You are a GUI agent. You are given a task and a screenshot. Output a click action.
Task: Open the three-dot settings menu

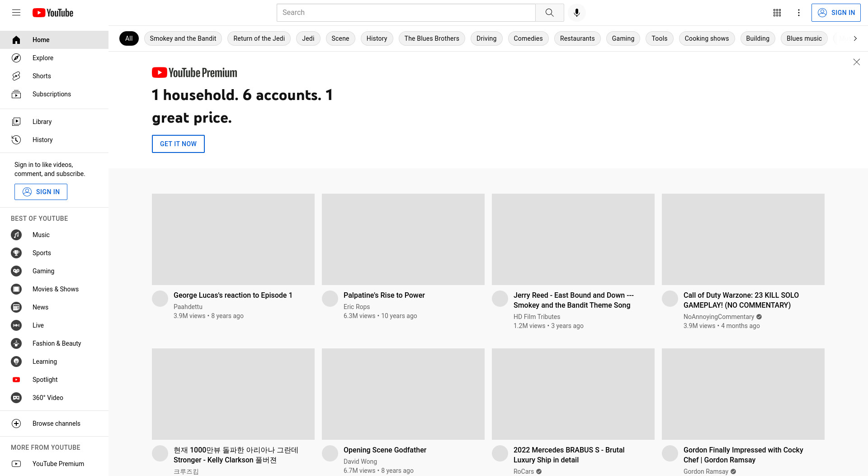click(x=799, y=13)
